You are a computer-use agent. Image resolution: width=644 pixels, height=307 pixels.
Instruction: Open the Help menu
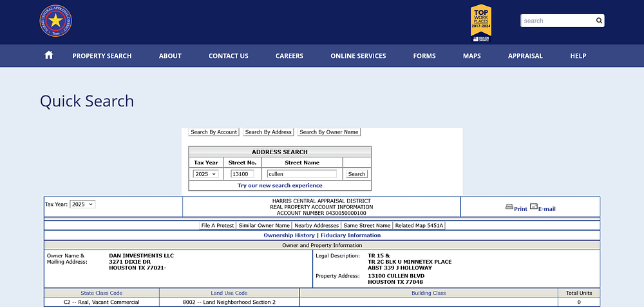point(578,56)
